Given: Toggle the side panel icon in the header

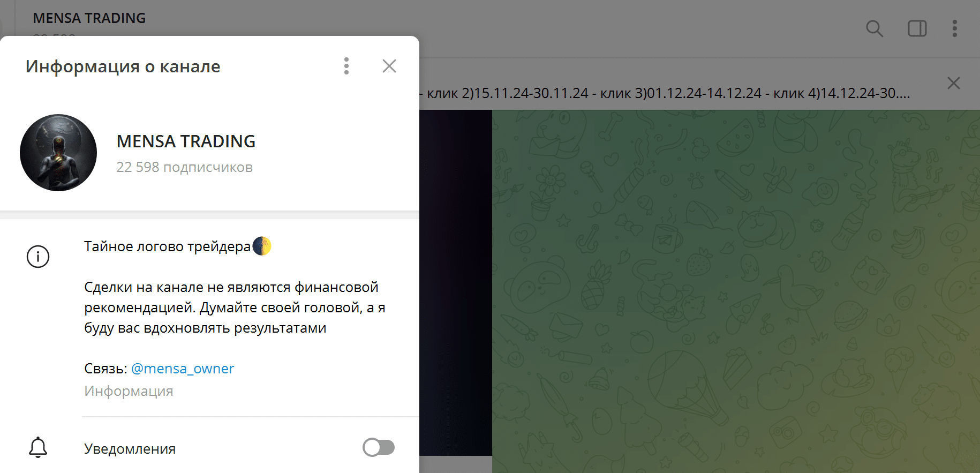Looking at the screenshot, I should coord(917,28).
